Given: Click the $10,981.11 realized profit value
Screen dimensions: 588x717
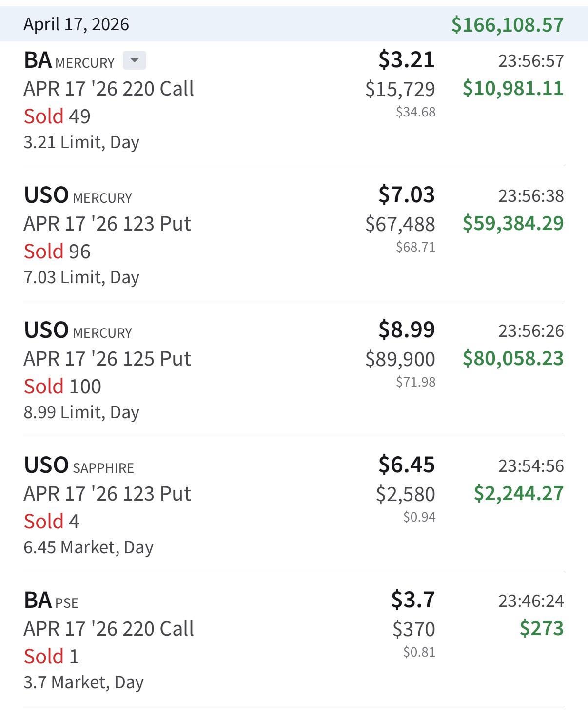Looking at the screenshot, I should click(513, 88).
